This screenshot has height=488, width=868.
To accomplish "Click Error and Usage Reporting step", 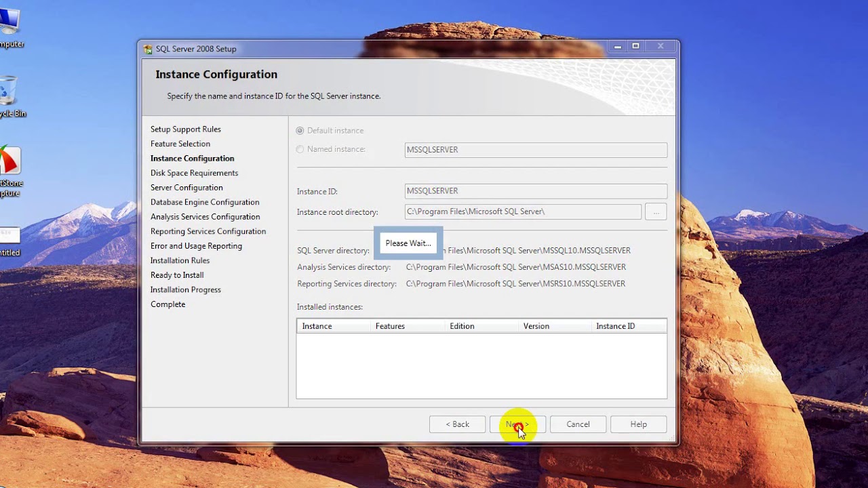I will 196,246.
